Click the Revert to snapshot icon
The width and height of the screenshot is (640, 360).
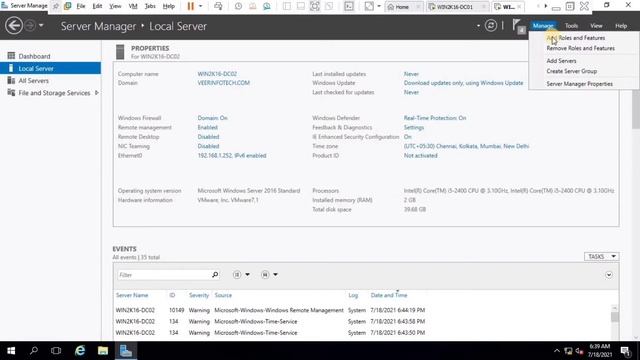(253, 6)
